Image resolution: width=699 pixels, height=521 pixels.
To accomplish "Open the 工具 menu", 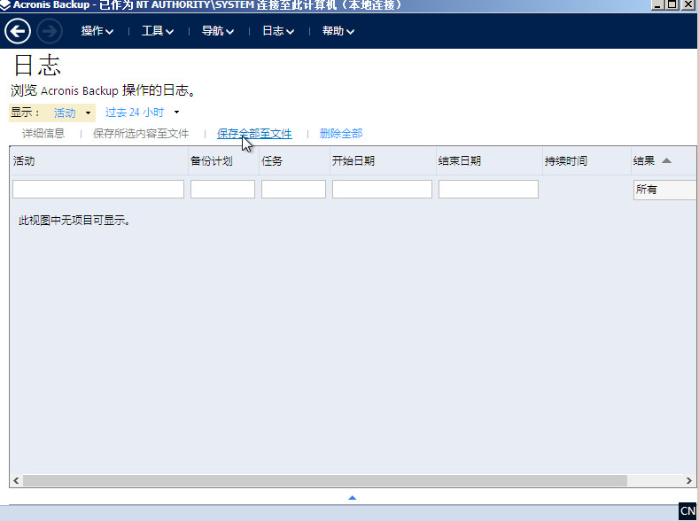I will [157, 31].
